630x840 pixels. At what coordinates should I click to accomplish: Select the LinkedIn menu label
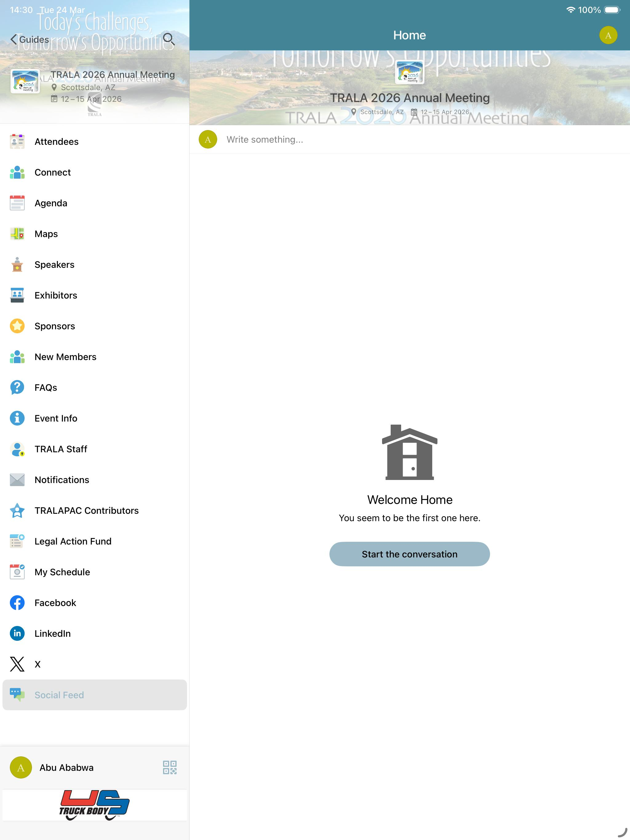[x=52, y=634]
